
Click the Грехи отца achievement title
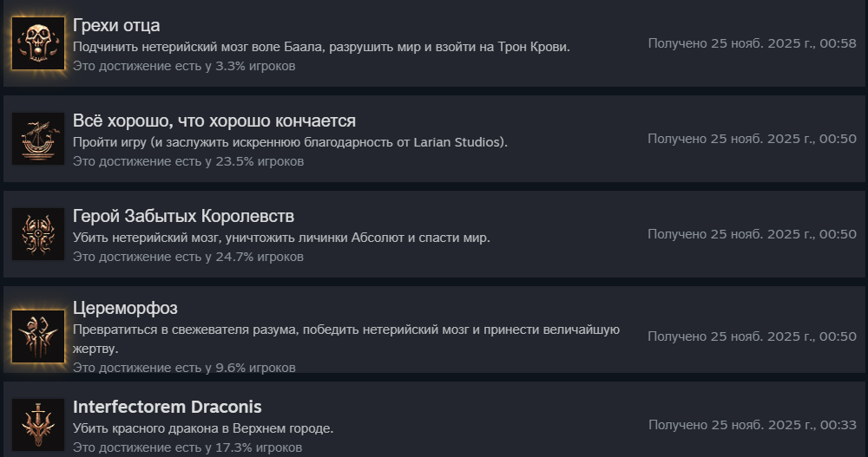point(116,25)
